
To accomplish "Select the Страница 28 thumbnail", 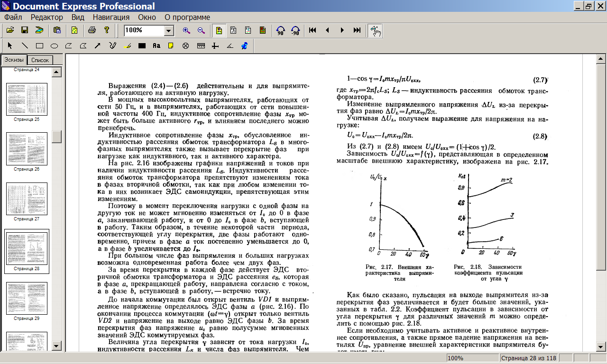I will 27,252.
